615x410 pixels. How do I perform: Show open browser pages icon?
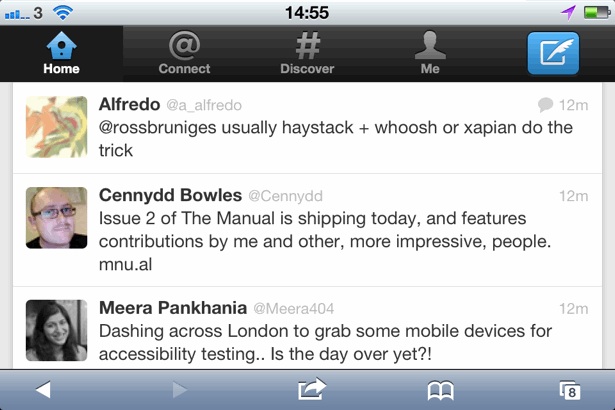[x=570, y=390]
